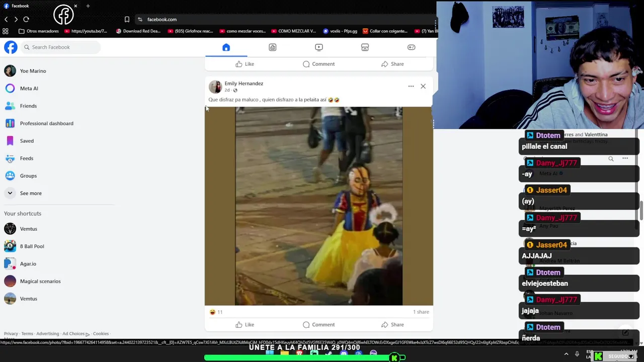Go back in browser
644x362 pixels.
point(6,19)
